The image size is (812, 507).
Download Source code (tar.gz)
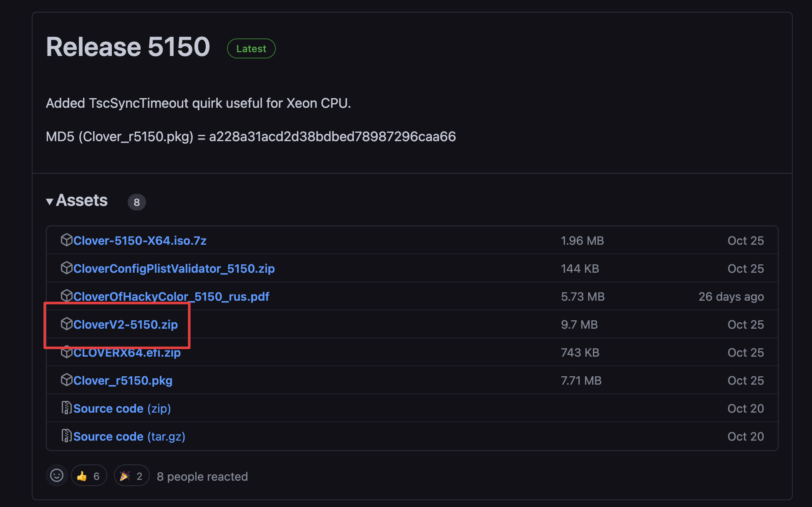(129, 437)
